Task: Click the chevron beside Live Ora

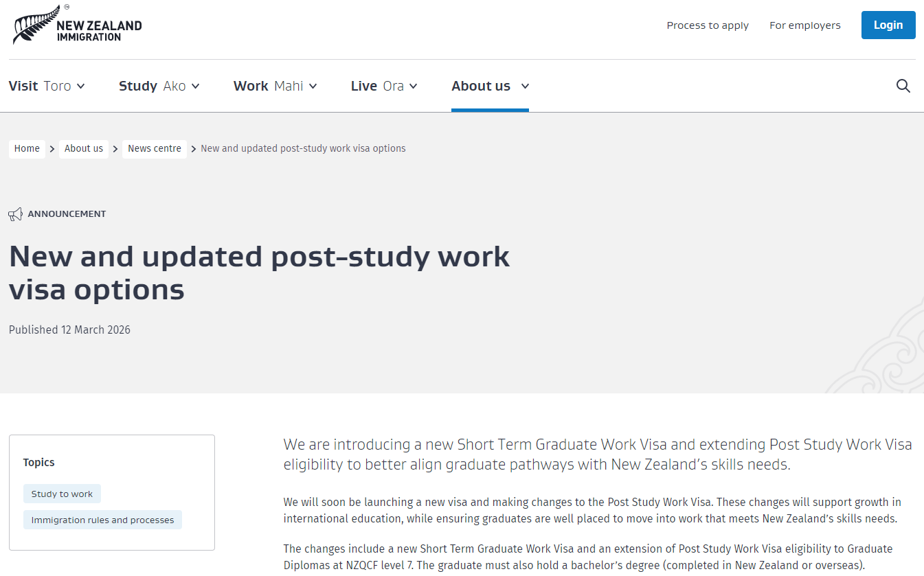Action: (414, 87)
